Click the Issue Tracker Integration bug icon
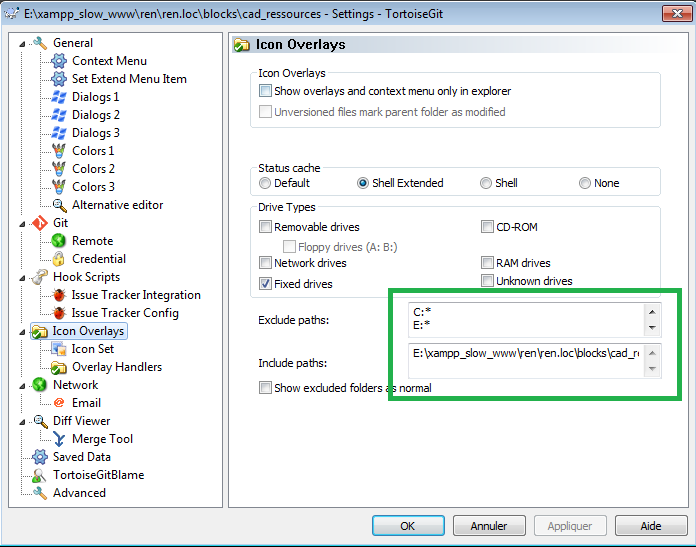Viewport: 696px width, 547px height. (x=59, y=295)
